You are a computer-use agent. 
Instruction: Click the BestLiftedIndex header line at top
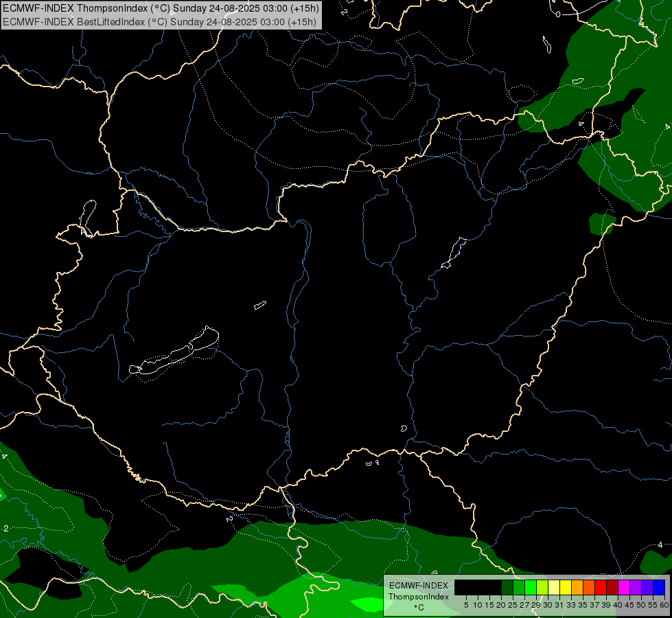(x=159, y=22)
